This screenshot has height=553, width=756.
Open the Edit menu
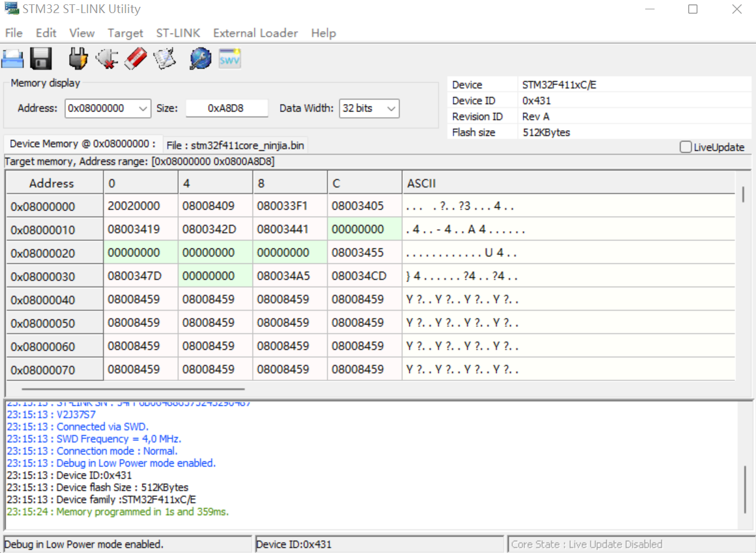(x=46, y=33)
